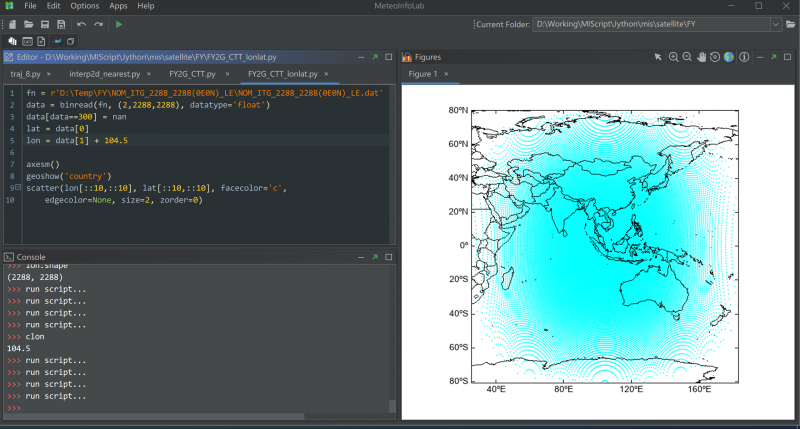Open file using the folder toolbar icon

click(29, 23)
